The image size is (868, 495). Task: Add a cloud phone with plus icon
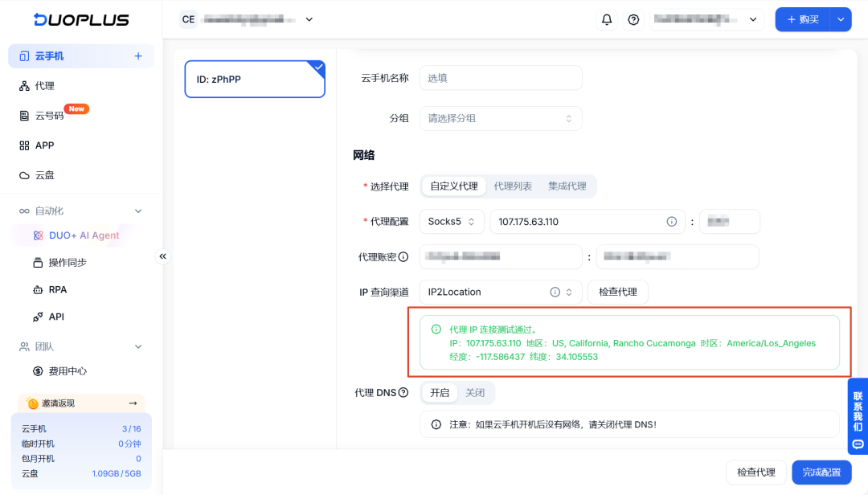pos(138,56)
